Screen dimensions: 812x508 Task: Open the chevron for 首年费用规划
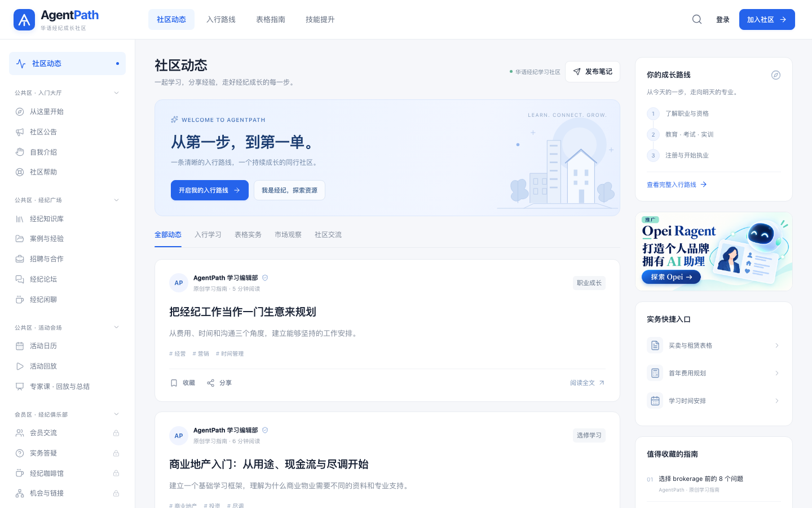(x=777, y=373)
